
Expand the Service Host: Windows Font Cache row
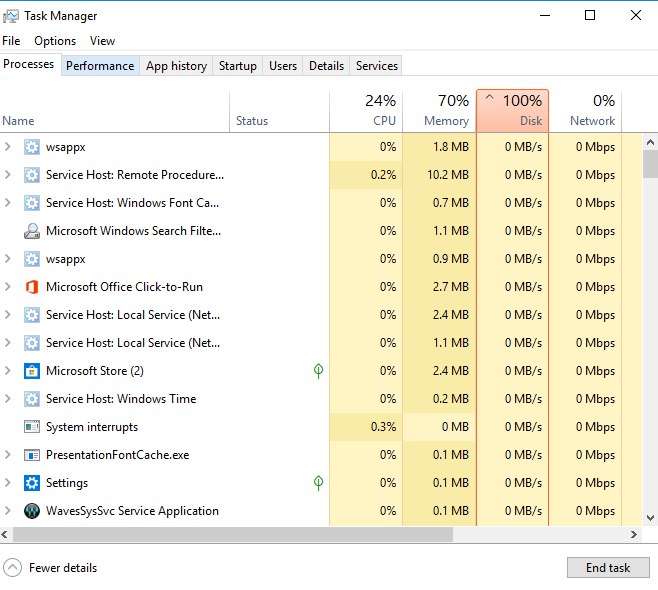[8, 203]
